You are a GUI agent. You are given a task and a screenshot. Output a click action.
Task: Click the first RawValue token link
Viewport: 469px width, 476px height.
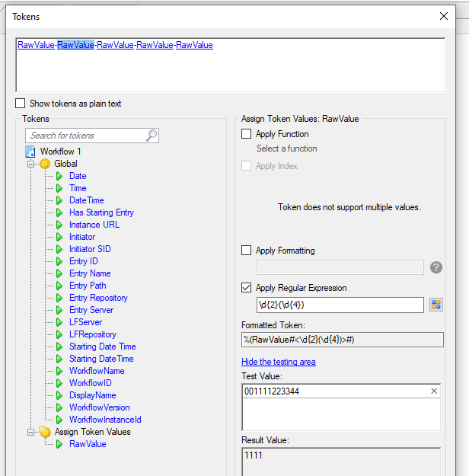pos(36,45)
